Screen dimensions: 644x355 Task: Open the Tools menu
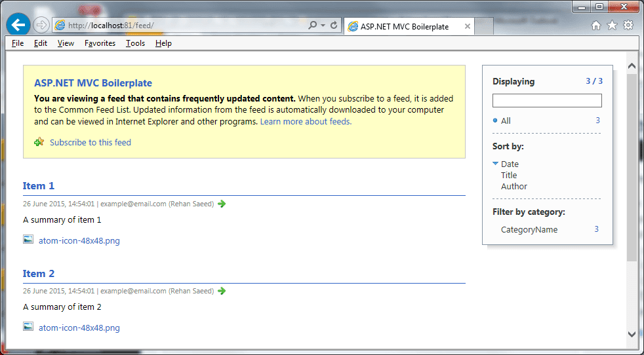(135, 43)
